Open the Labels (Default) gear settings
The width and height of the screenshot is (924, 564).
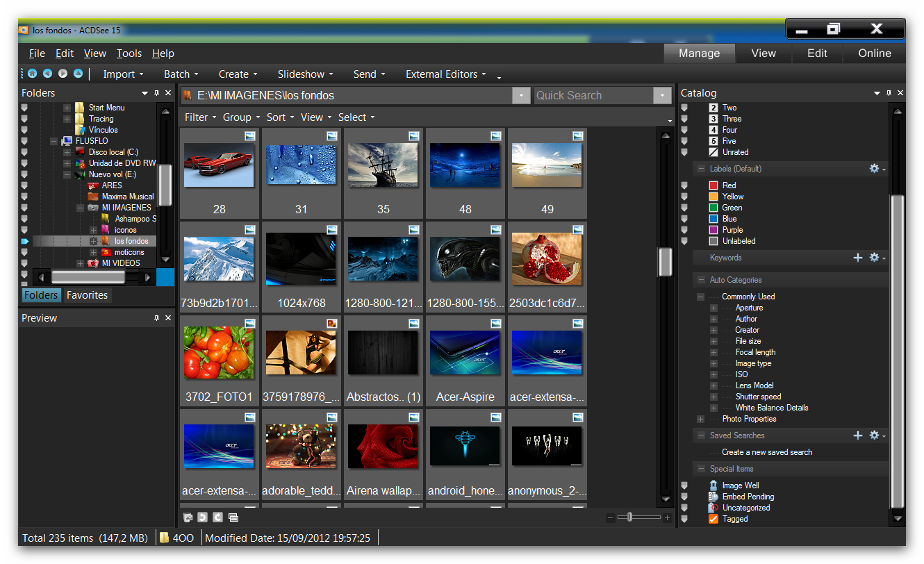click(x=875, y=169)
